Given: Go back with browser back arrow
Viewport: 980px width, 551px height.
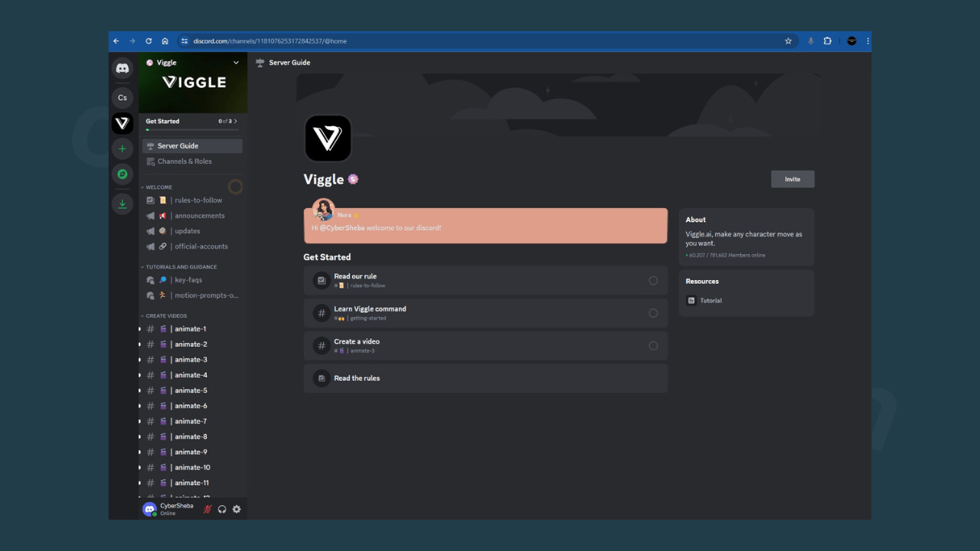Looking at the screenshot, I should (116, 41).
